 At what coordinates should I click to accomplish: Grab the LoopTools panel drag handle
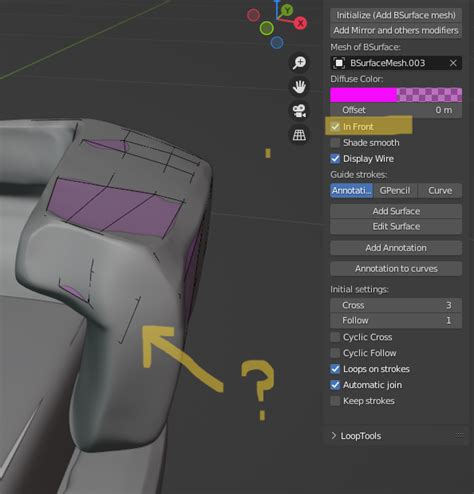[x=460, y=435]
